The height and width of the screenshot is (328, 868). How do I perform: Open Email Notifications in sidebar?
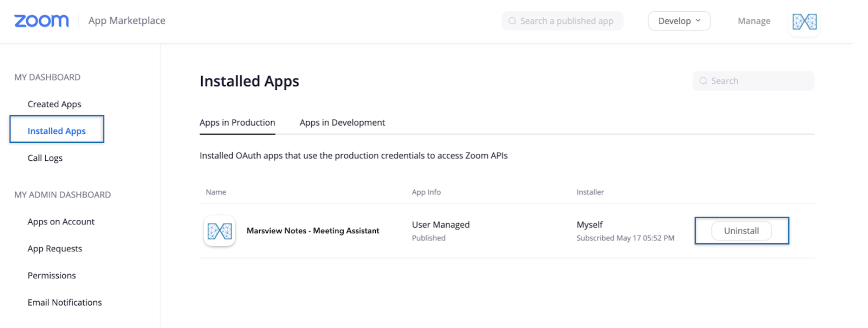point(64,303)
